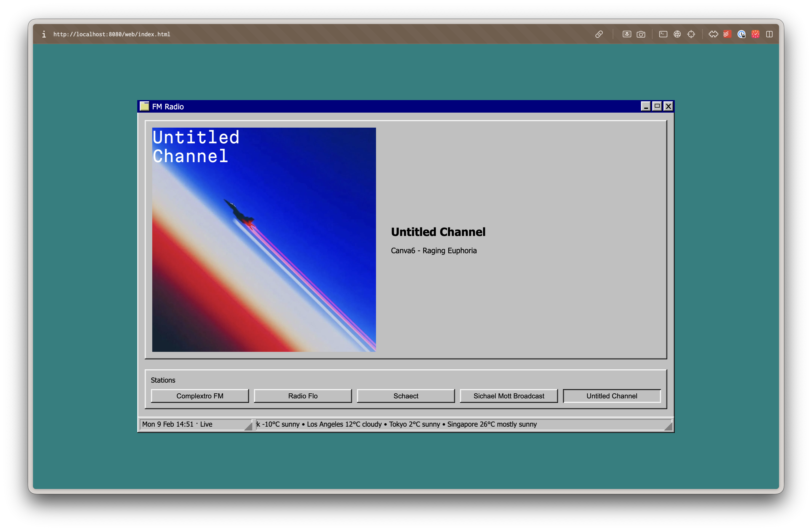Click the copy link chain icon

coord(599,34)
